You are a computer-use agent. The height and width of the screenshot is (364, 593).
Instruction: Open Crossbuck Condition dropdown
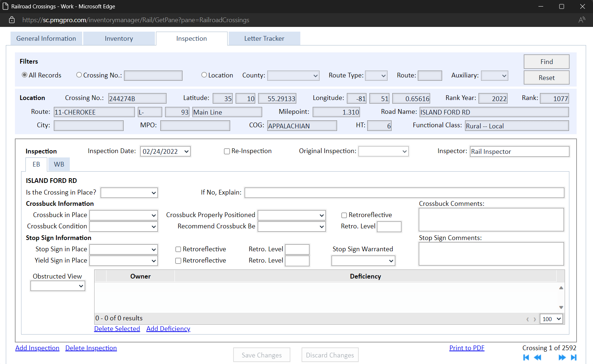(x=124, y=227)
